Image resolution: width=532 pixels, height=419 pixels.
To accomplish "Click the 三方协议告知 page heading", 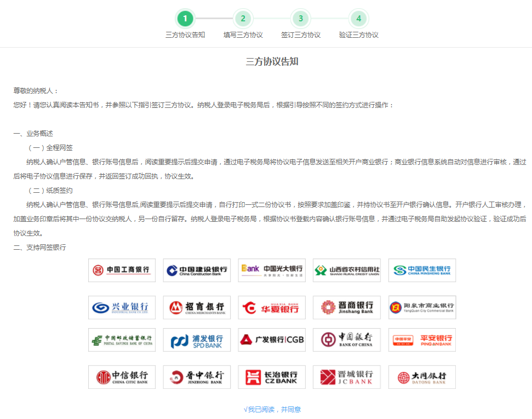I will pos(272,61).
